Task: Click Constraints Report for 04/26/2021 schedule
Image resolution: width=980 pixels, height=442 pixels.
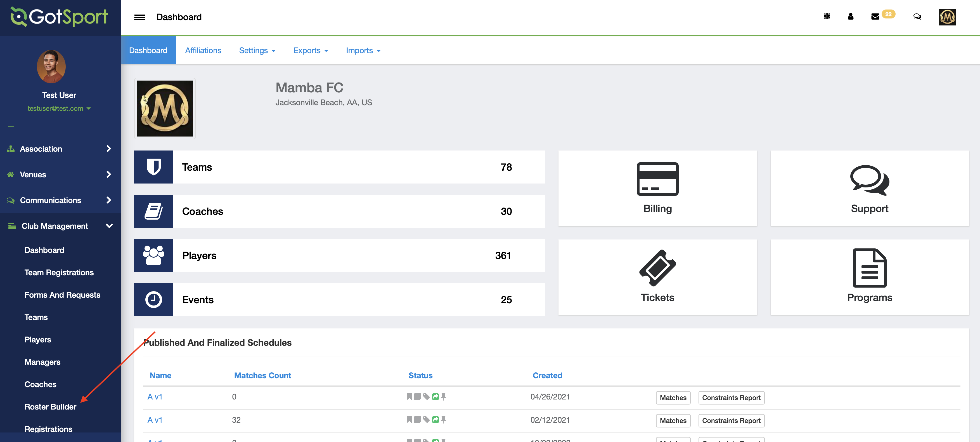Action: tap(731, 398)
